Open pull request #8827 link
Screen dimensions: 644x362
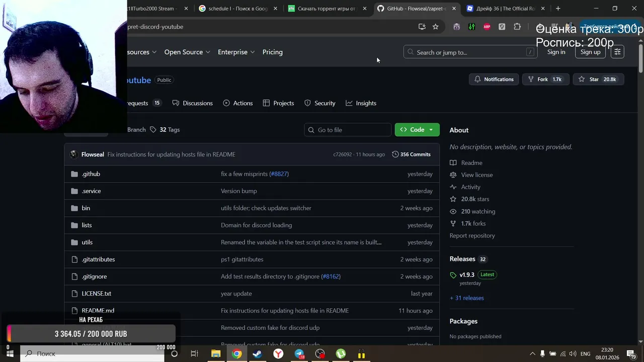(279, 174)
